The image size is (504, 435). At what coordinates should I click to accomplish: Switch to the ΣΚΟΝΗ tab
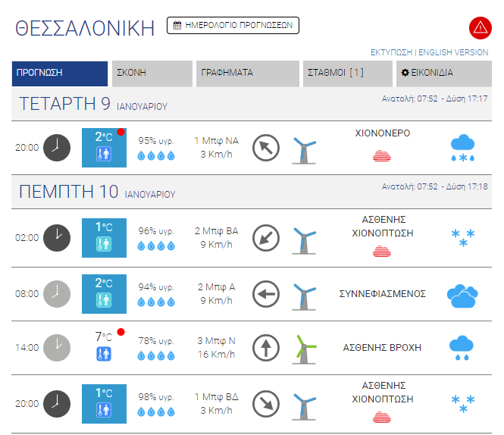pos(152,74)
